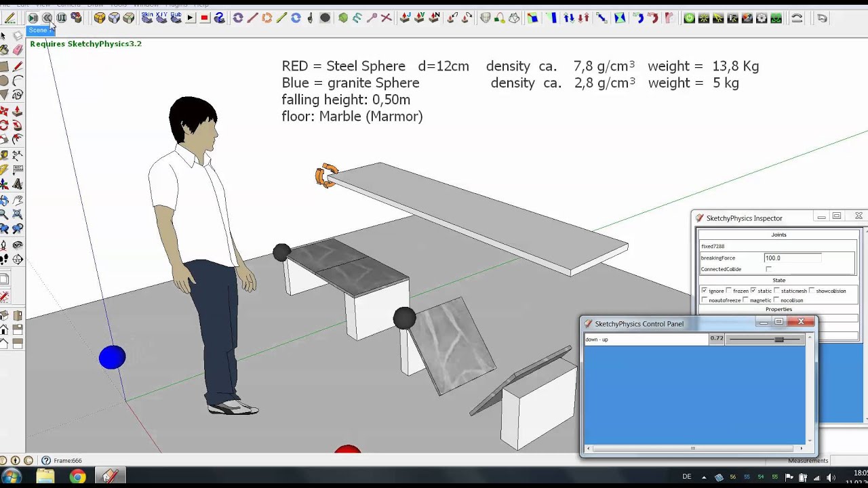Select the blue granite sphere
868x488 pixels.
coord(112,357)
